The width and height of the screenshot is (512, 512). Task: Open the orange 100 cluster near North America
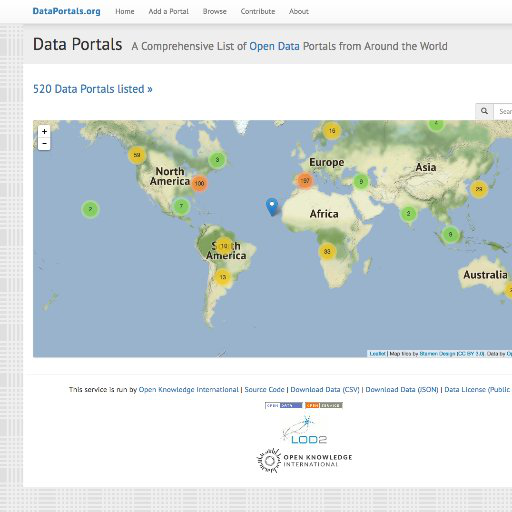(199, 183)
